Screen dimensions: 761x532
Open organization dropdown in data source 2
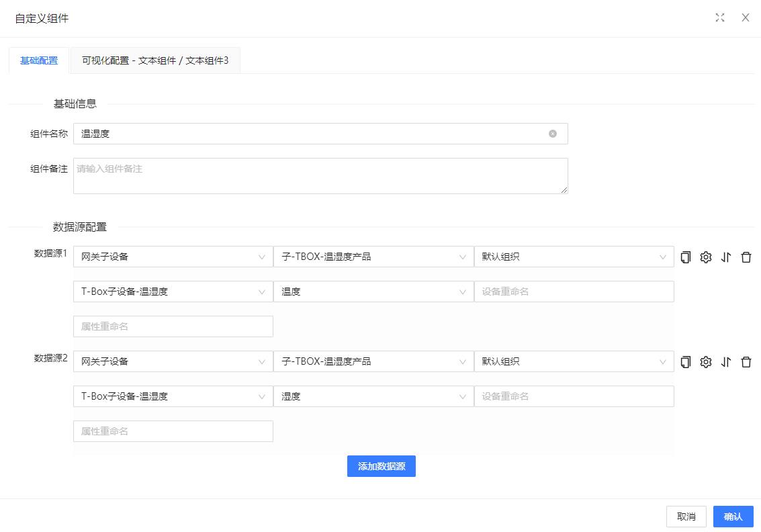574,361
